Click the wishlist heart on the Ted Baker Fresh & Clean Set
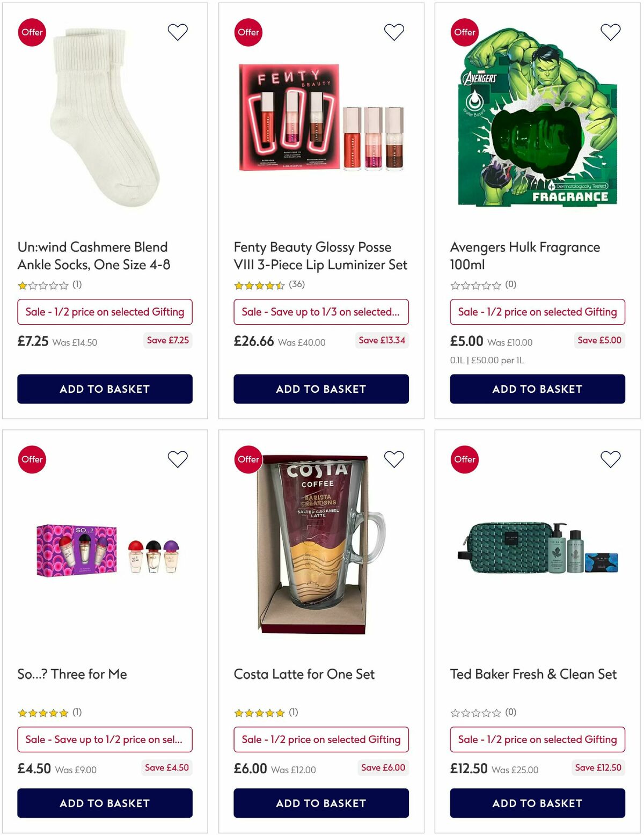The width and height of the screenshot is (644, 835). tap(610, 459)
